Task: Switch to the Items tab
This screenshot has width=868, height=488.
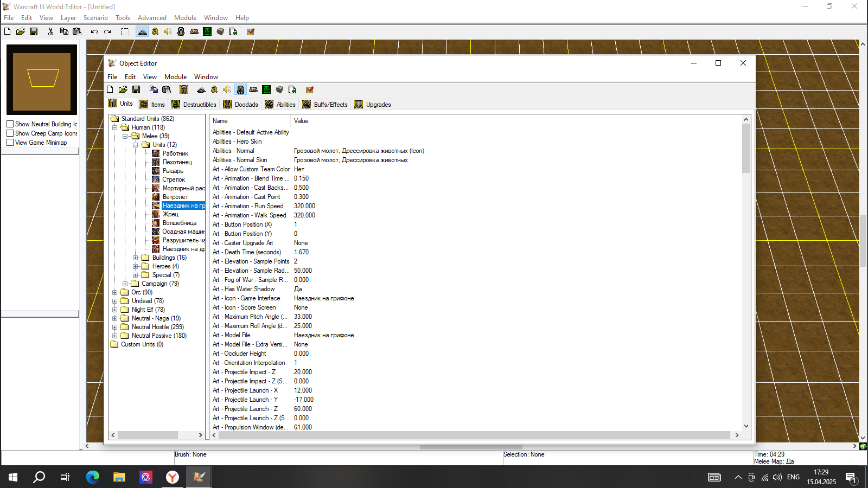Action: 152,105
